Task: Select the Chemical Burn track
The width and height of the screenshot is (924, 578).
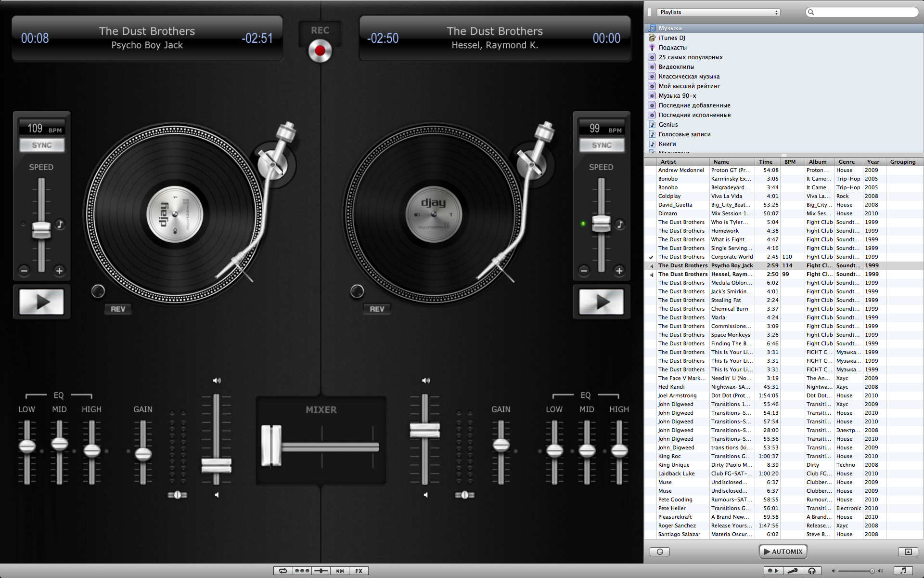Action: click(783, 309)
